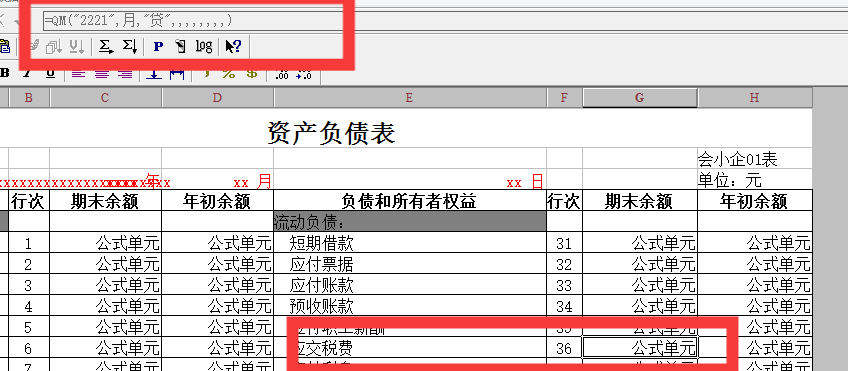Click the vertical alignment icon

154,73
